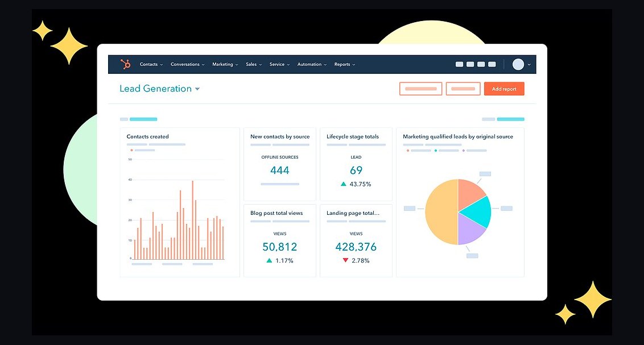Open the Reports menu
Viewport: 644px width, 345px height.
[345, 64]
